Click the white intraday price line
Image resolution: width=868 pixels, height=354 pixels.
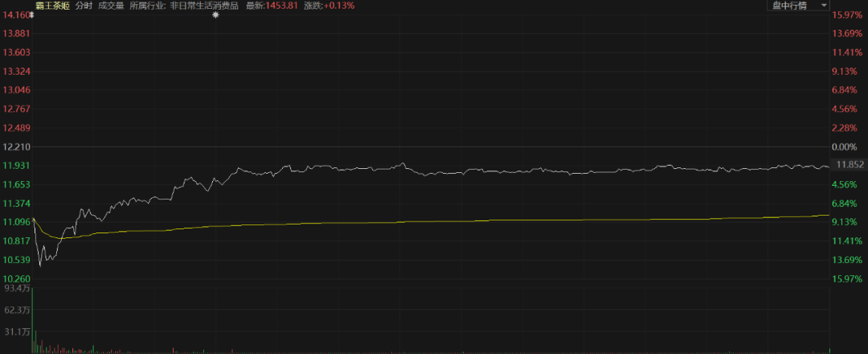482,171
